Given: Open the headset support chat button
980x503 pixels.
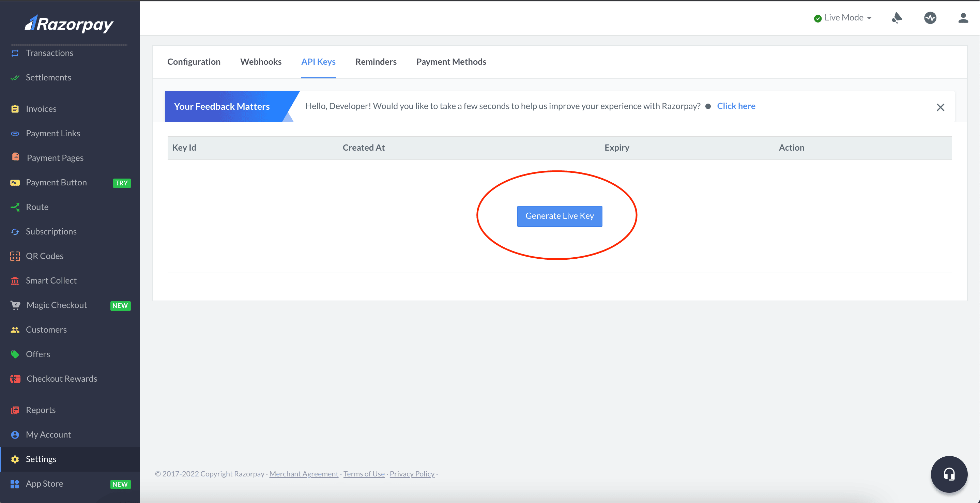Looking at the screenshot, I should tap(949, 474).
